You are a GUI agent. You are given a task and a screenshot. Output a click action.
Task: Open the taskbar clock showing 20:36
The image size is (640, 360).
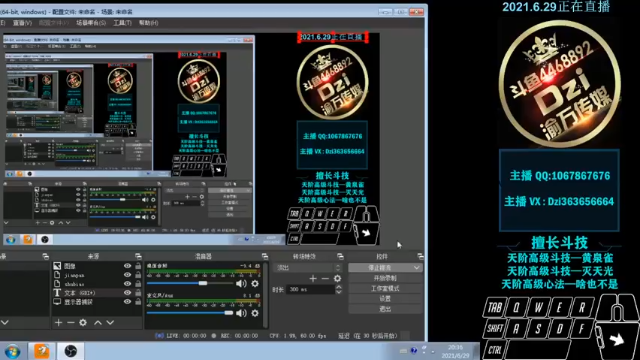(455, 351)
